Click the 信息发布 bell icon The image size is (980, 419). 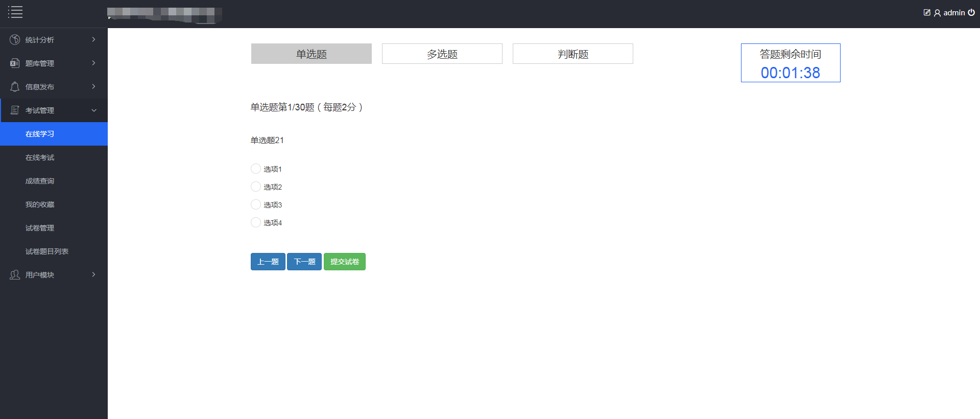coord(15,86)
